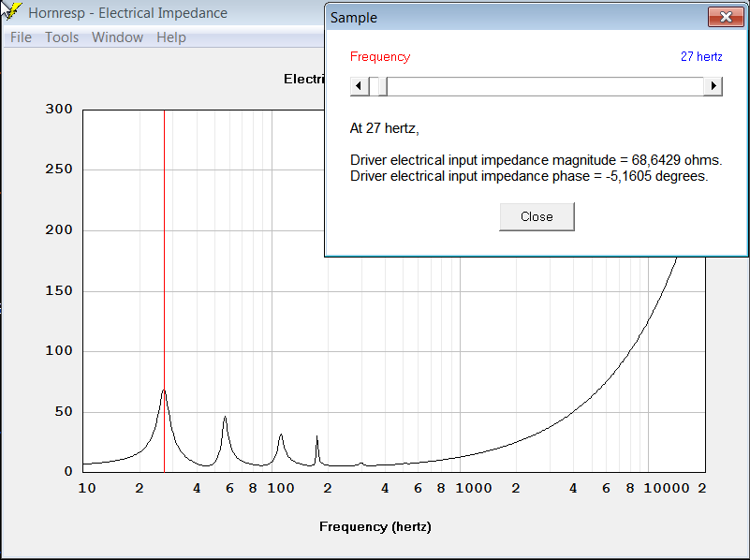750x560 pixels.
Task: Click the red Frequency label
Action: point(380,57)
